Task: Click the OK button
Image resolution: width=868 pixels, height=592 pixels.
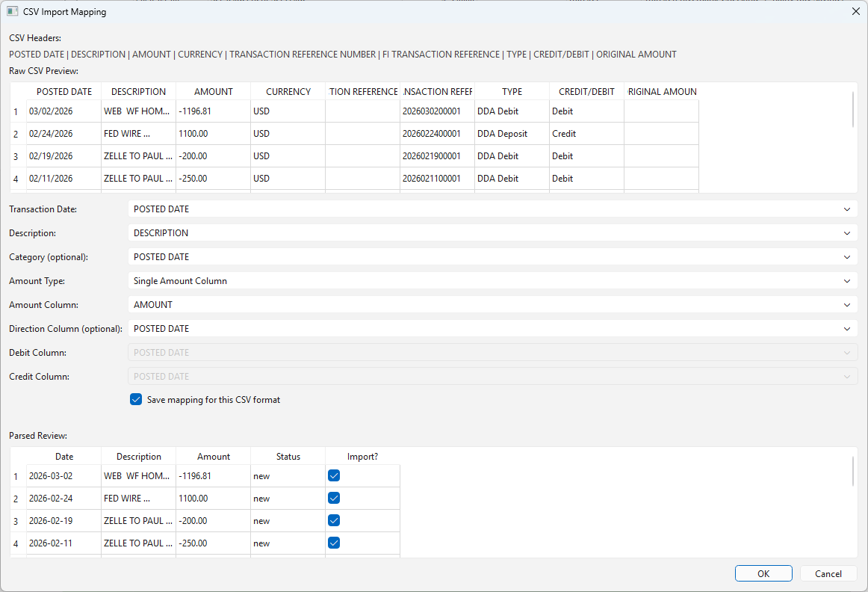Action: click(x=763, y=573)
